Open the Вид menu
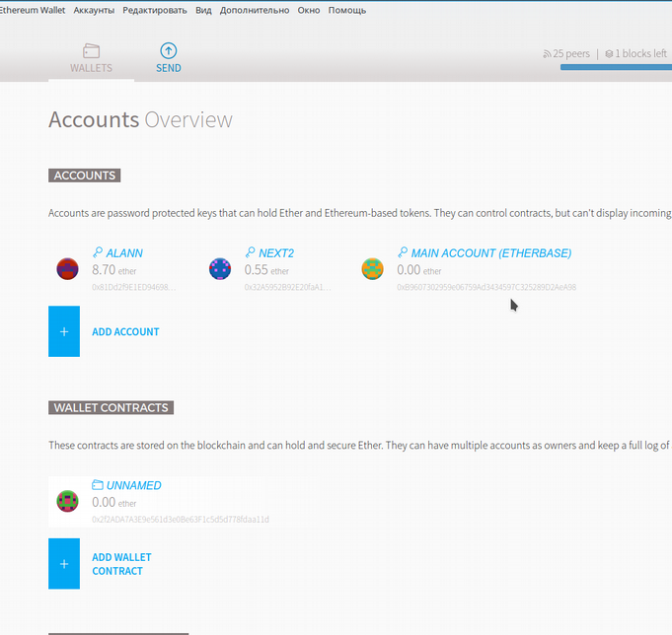672x635 pixels. [x=203, y=10]
